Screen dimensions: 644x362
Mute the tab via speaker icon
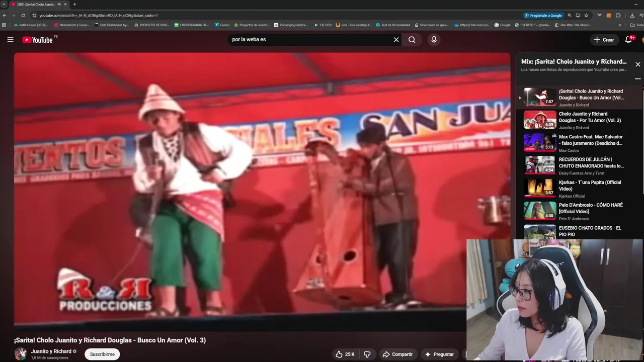click(x=59, y=4)
